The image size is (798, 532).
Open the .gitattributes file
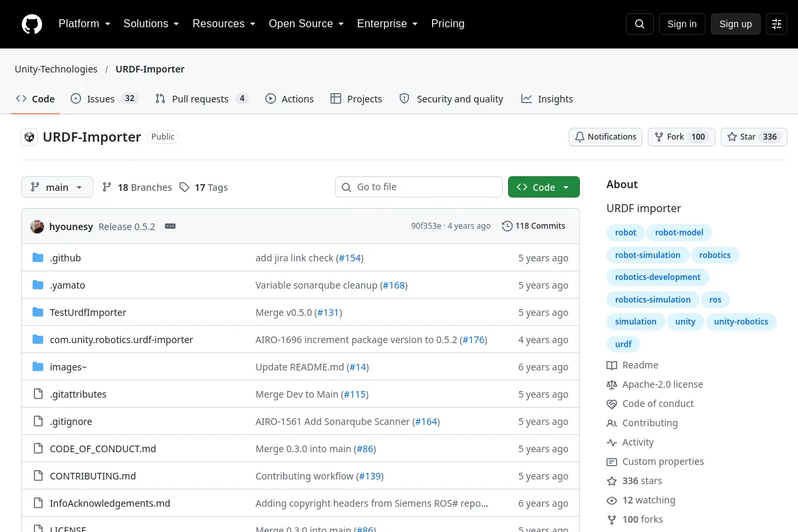[78, 394]
